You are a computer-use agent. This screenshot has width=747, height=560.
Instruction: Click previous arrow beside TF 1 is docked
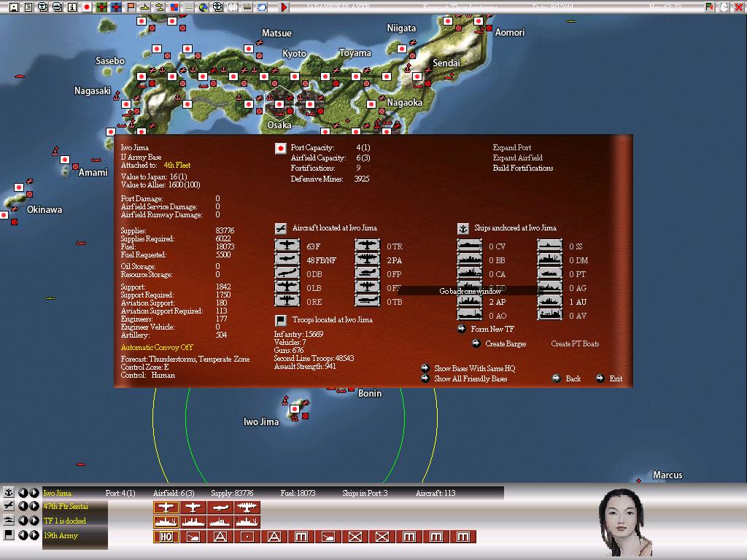click(23, 520)
